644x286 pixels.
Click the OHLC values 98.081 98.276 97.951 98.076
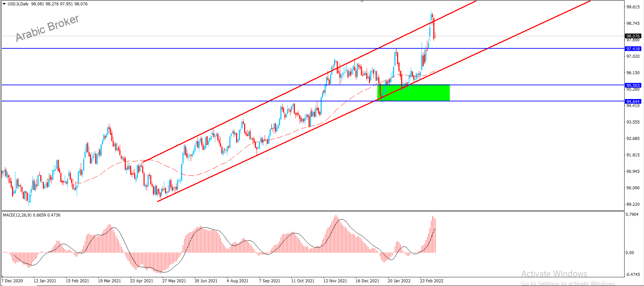[x=59, y=4]
